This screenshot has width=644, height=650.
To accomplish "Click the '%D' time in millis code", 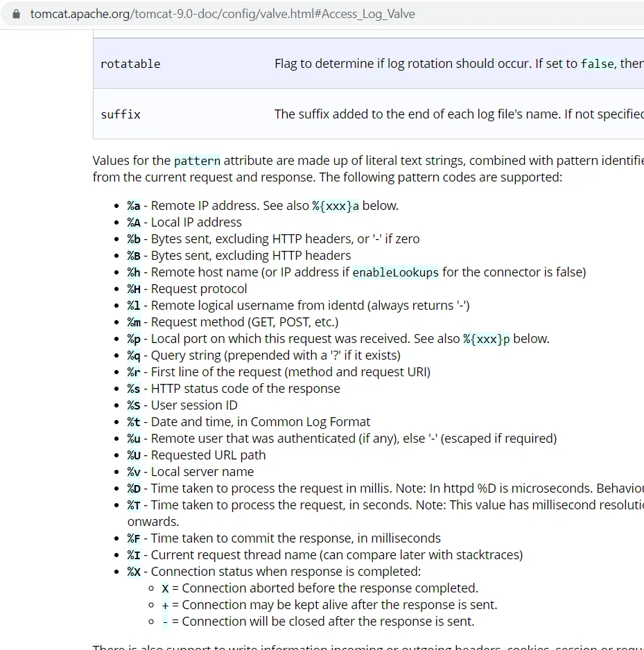I will coord(134,489).
